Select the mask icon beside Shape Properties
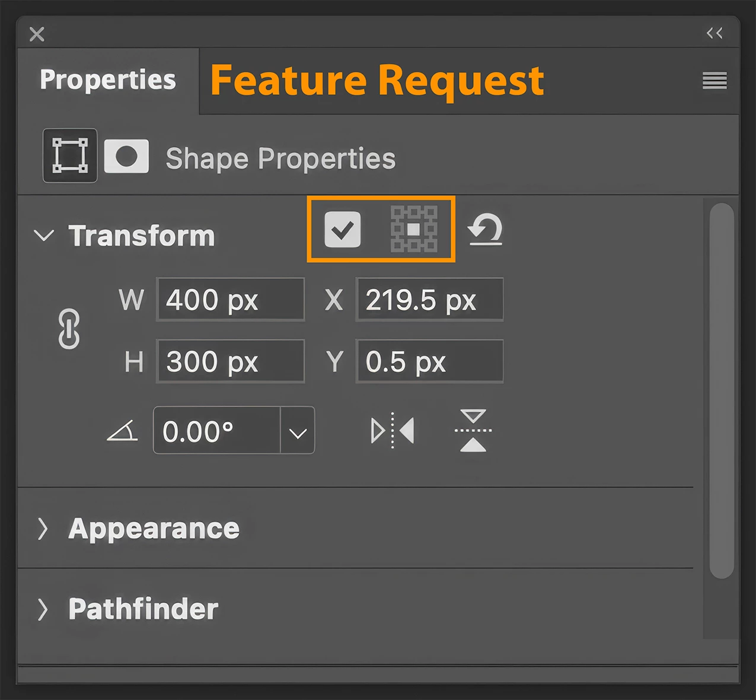Image resolution: width=756 pixels, height=700 pixels. [126, 157]
